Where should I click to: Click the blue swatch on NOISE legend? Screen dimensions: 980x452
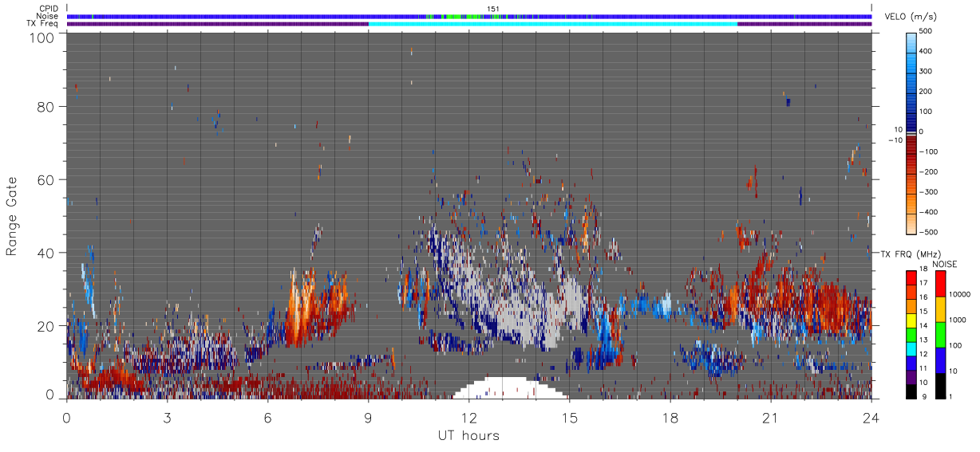tap(941, 360)
